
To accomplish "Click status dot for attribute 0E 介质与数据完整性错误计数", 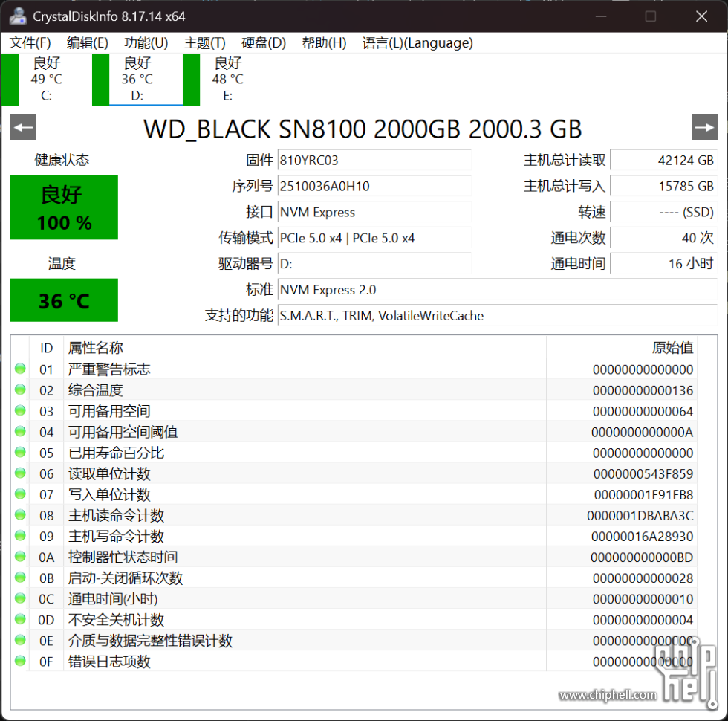I will point(20,640).
